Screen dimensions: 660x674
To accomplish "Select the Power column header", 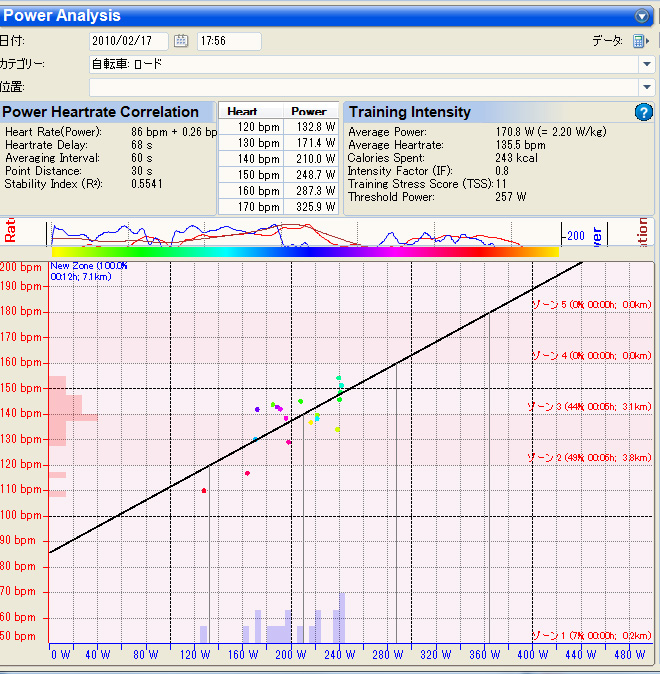I will (310, 111).
